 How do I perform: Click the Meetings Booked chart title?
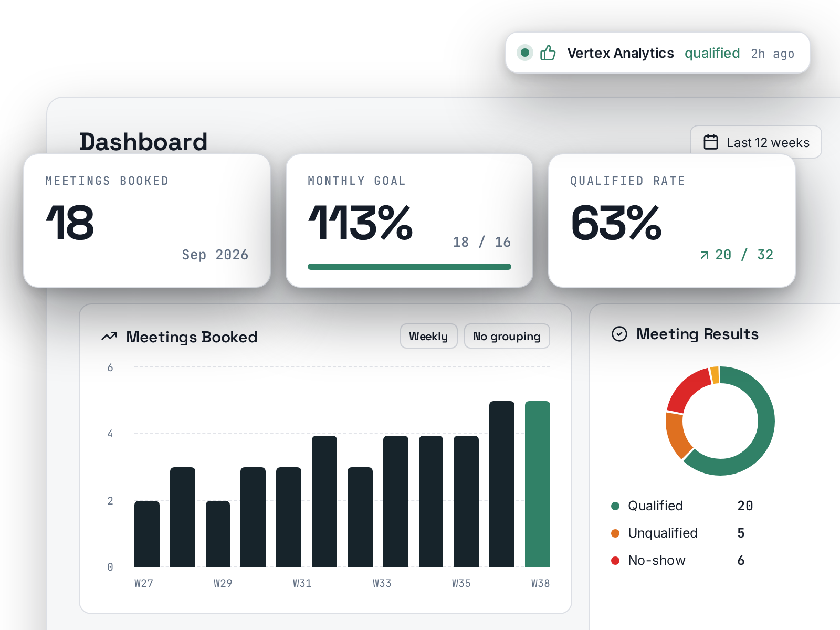coord(192,337)
